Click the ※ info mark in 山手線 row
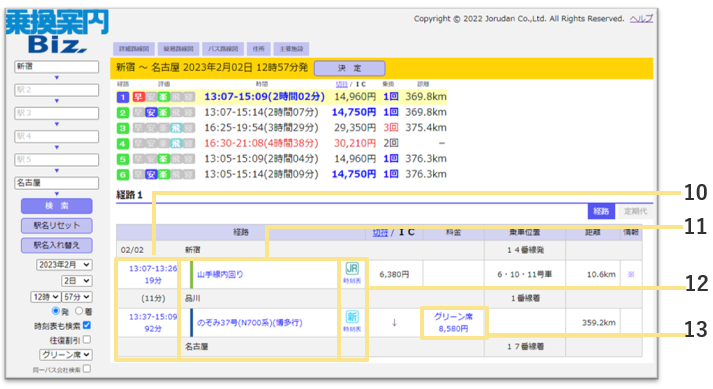The image size is (713, 389). click(631, 274)
